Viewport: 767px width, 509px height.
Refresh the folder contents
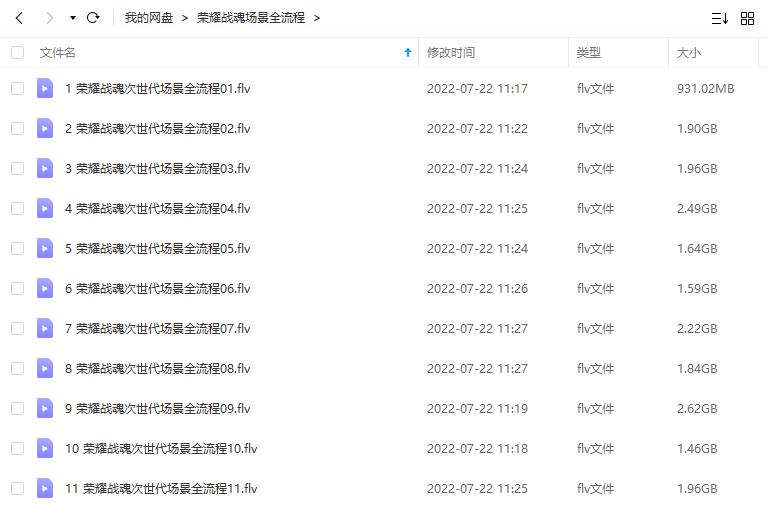[x=93, y=18]
